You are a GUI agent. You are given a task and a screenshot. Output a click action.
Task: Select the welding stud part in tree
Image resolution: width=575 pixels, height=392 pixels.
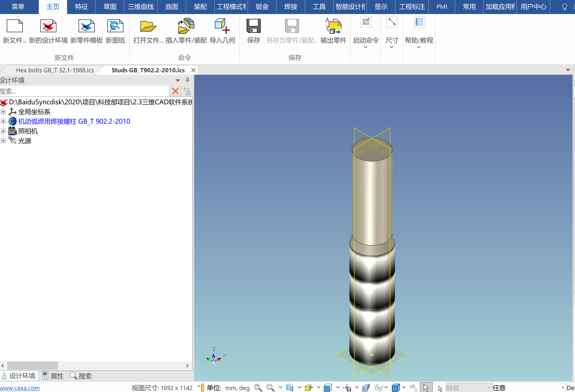(x=74, y=121)
